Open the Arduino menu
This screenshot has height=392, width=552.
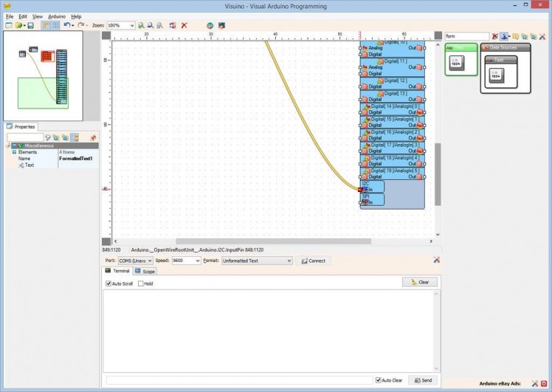(x=57, y=16)
